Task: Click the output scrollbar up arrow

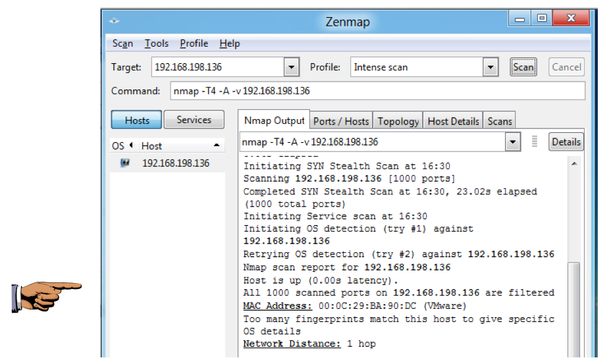Action: click(574, 163)
